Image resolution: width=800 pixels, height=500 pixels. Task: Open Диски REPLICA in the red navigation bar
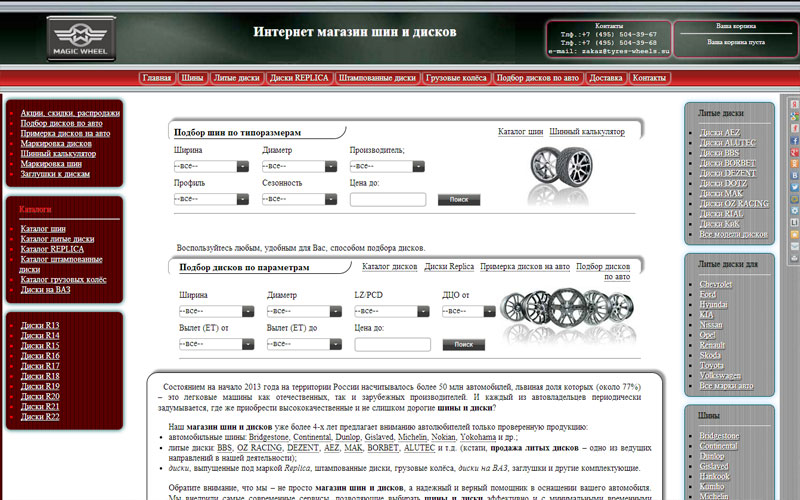click(299, 78)
